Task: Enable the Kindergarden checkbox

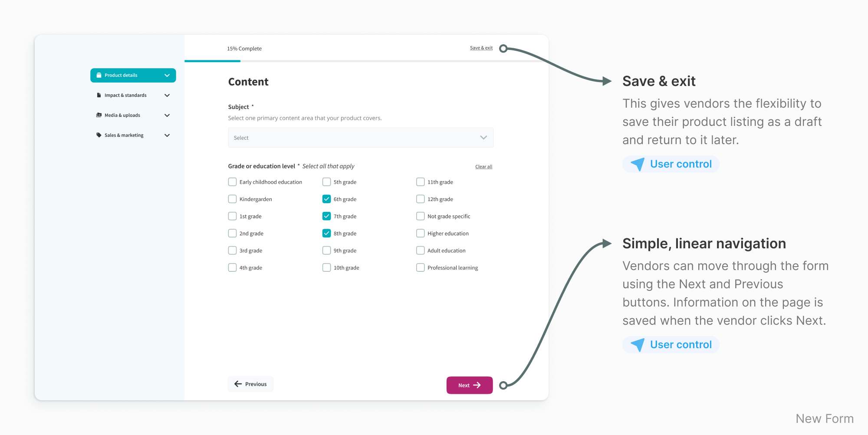Action: click(x=233, y=199)
